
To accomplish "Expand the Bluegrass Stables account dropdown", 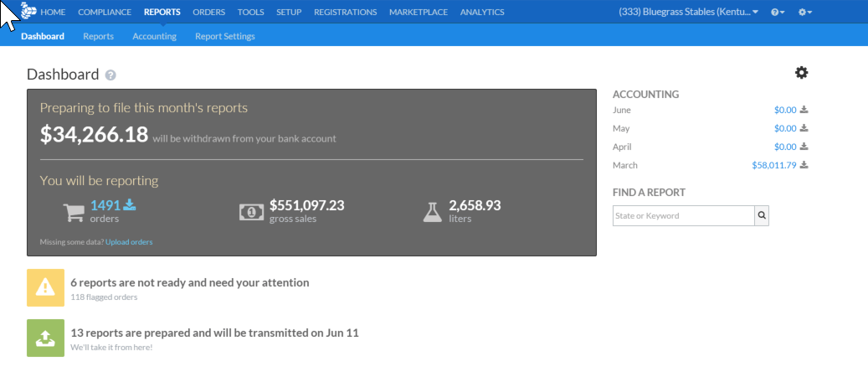I will [x=688, y=12].
